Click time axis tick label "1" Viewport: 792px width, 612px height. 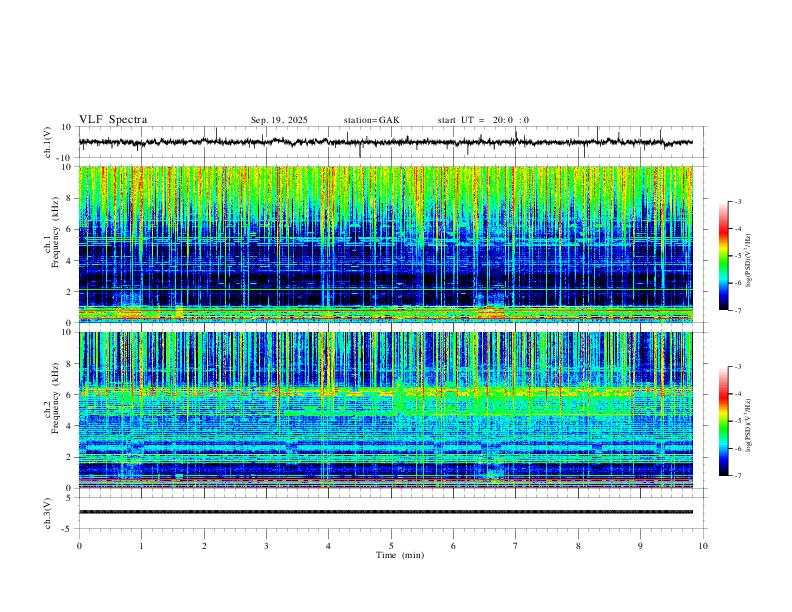(141, 546)
